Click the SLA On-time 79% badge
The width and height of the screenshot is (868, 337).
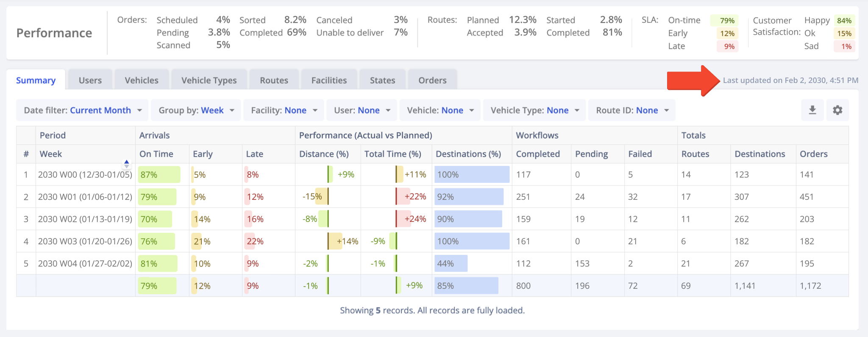point(726,20)
